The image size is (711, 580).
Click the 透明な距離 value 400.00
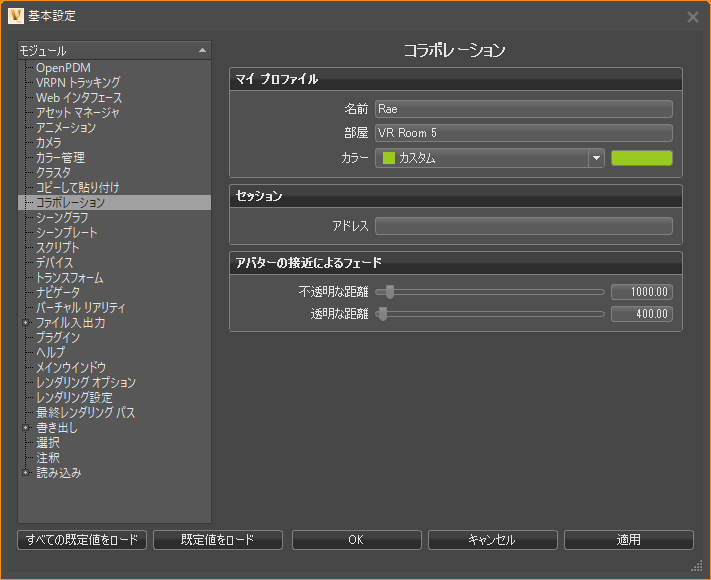[x=642, y=313]
